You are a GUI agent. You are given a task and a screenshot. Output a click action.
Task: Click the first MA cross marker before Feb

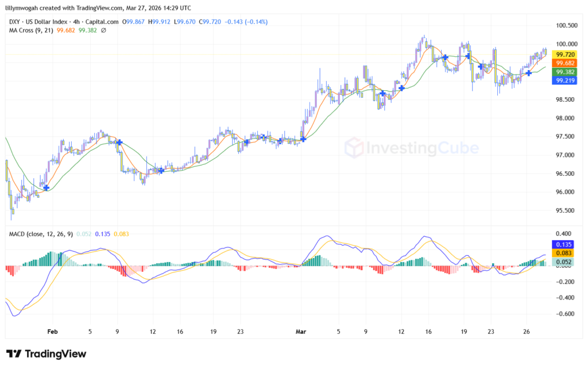[x=47, y=187]
